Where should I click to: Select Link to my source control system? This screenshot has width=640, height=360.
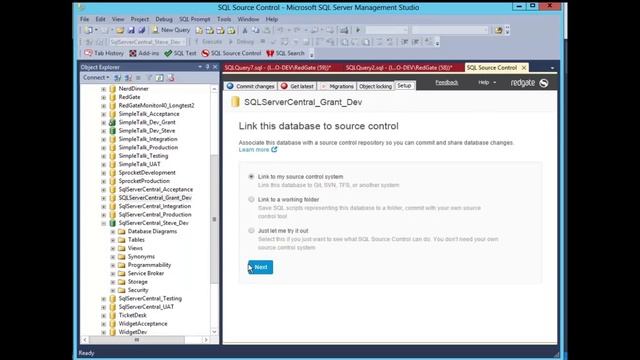coord(251,177)
